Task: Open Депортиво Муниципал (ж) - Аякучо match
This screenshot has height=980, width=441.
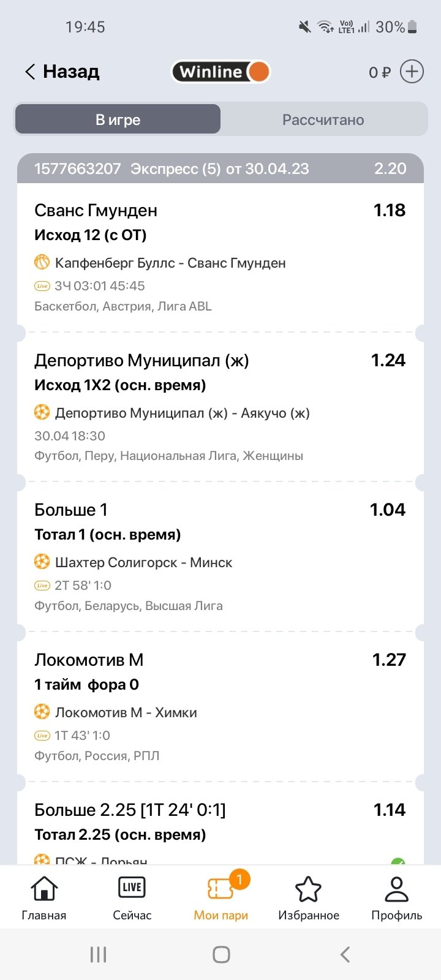Action: click(x=182, y=413)
